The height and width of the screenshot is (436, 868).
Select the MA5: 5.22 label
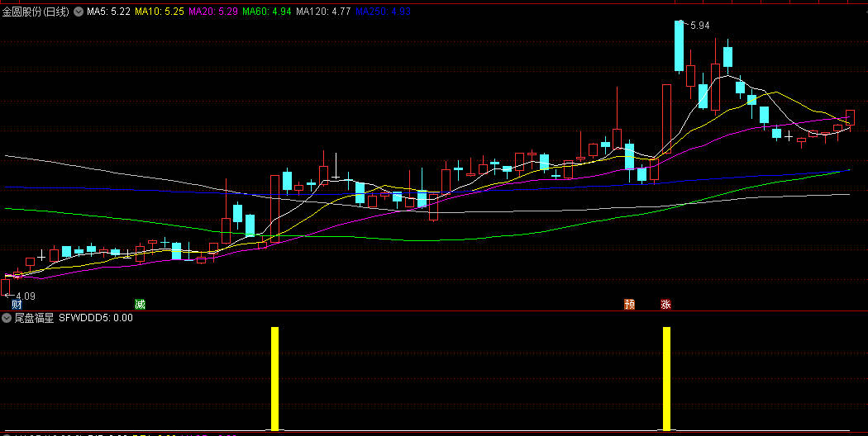(108, 12)
